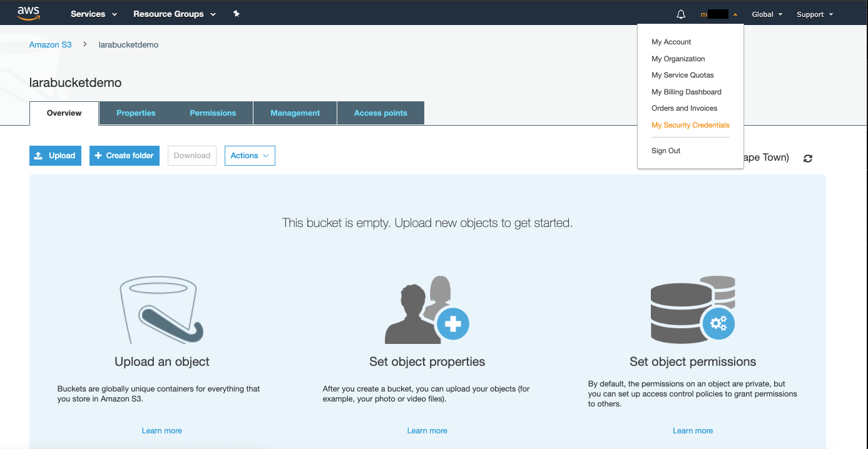The width and height of the screenshot is (868, 449).
Task: Click the Upload an object bucket icon
Action: tap(160, 310)
